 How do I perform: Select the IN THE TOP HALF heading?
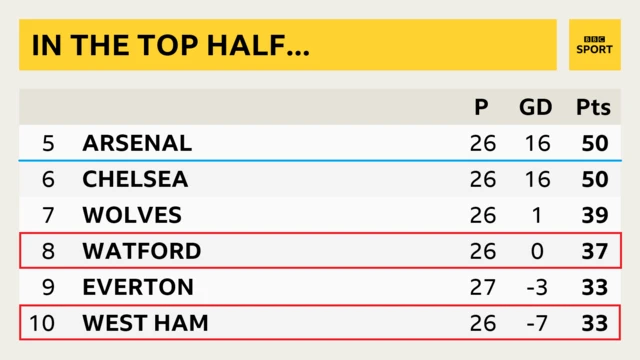tap(171, 45)
